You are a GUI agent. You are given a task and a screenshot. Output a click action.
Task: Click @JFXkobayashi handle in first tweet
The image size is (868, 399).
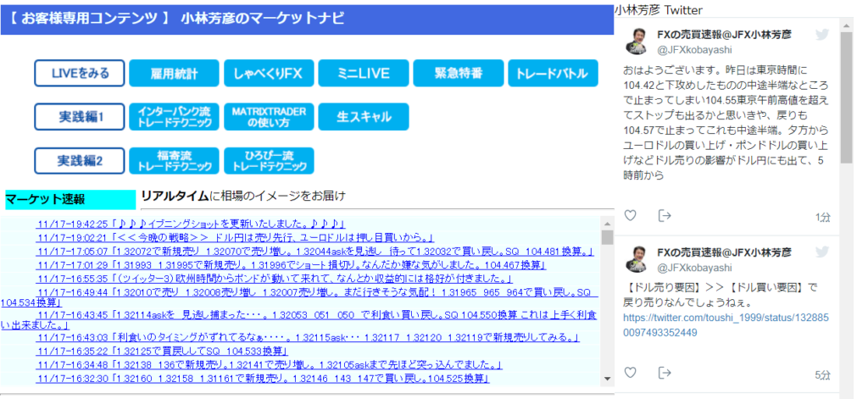pyautogui.click(x=695, y=50)
